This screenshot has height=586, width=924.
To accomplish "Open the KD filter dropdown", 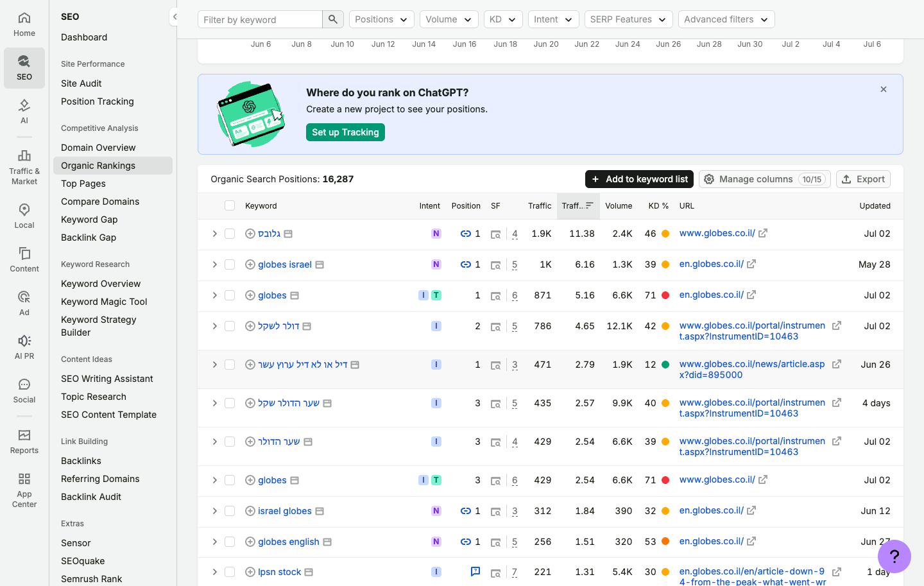I will (503, 19).
